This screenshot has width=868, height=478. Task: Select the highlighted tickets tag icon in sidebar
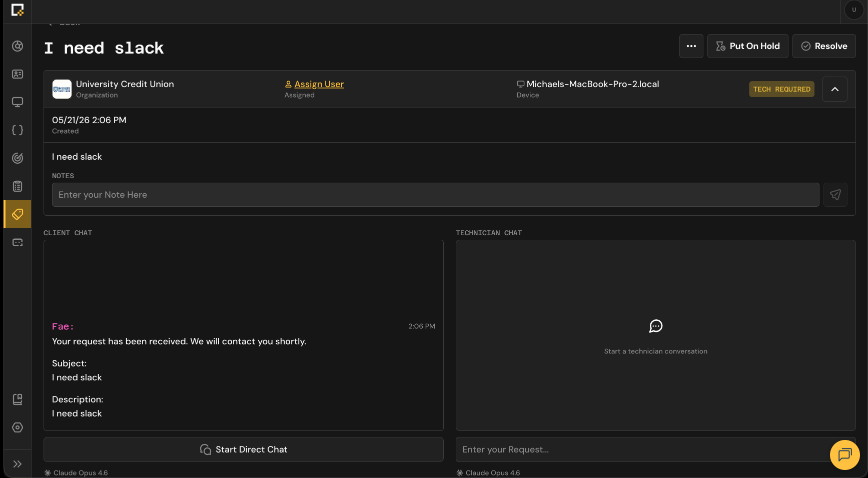pyautogui.click(x=18, y=214)
